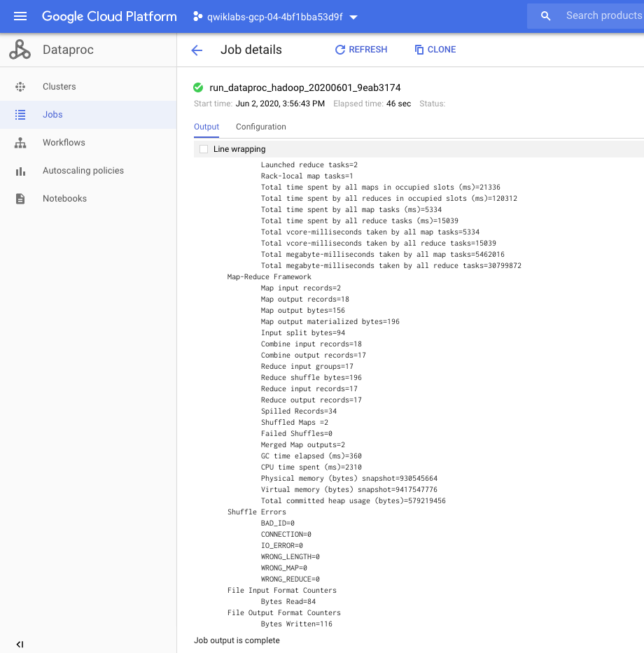The height and width of the screenshot is (653, 644).
Task: Click the Map output records=18 line
Action: [x=305, y=300]
